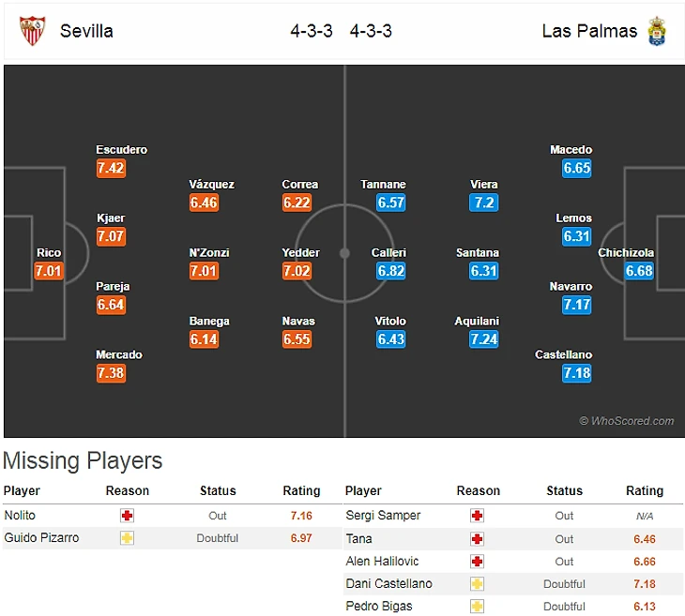
Task: Click Las Palmas Status column header
Action: [x=564, y=490]
